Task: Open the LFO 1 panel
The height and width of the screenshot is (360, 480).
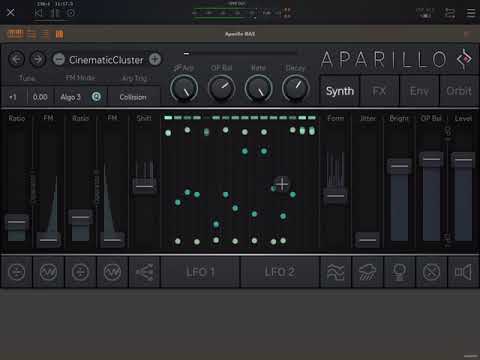Action: click(200, 272)
